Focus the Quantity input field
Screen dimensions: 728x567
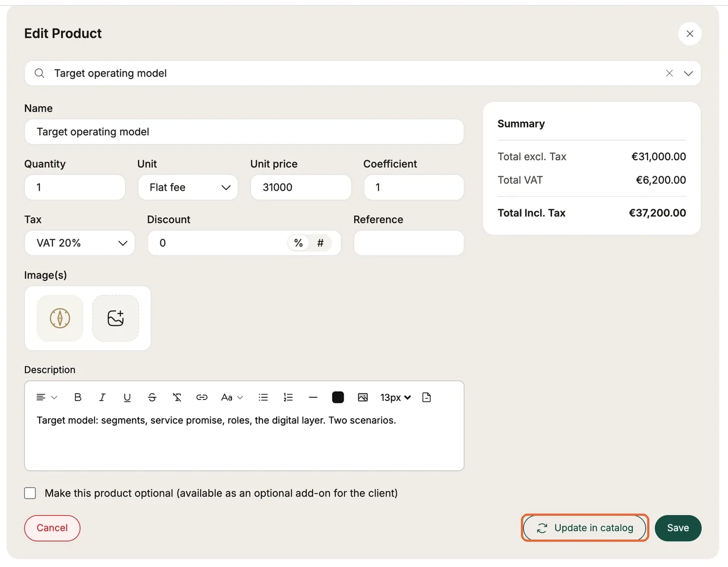[75, 187]
